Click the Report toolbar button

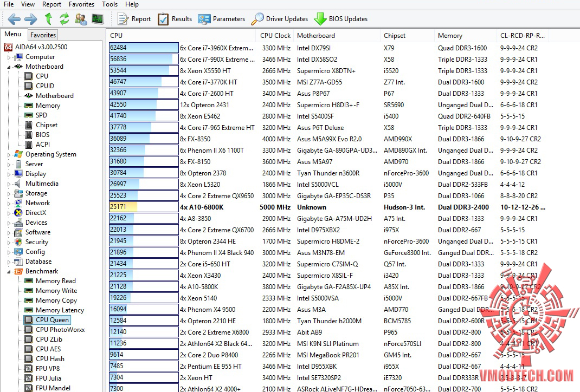pyautogui.click(x=134, y=19)
